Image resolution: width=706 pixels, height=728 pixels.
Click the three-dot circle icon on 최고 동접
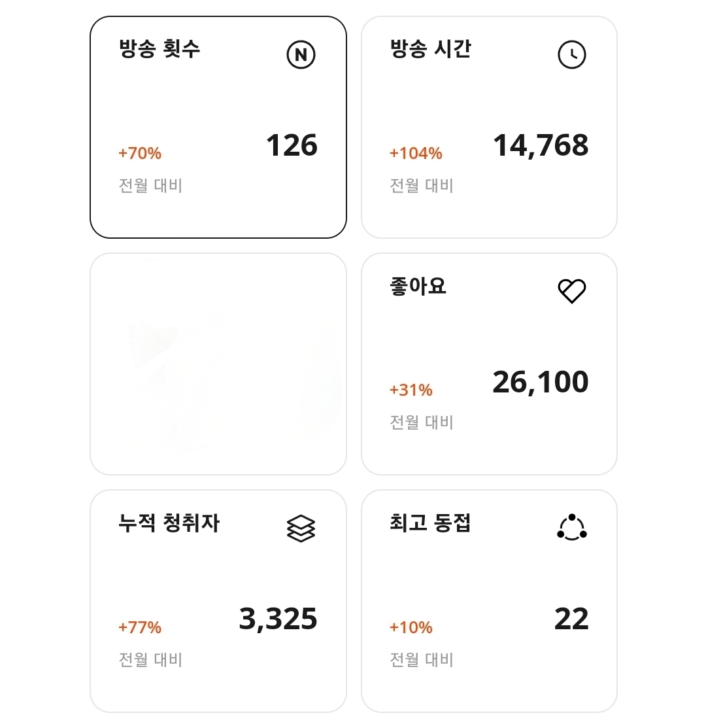pos(572,527)
